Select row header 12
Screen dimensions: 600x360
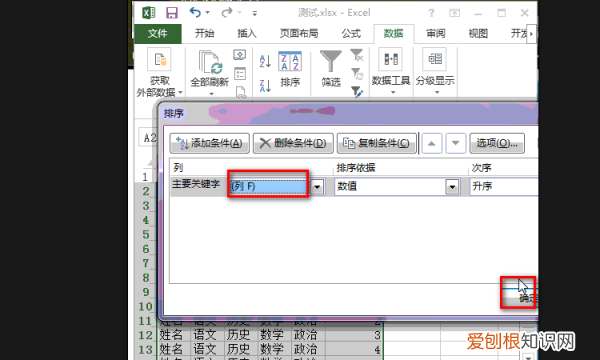145,335
